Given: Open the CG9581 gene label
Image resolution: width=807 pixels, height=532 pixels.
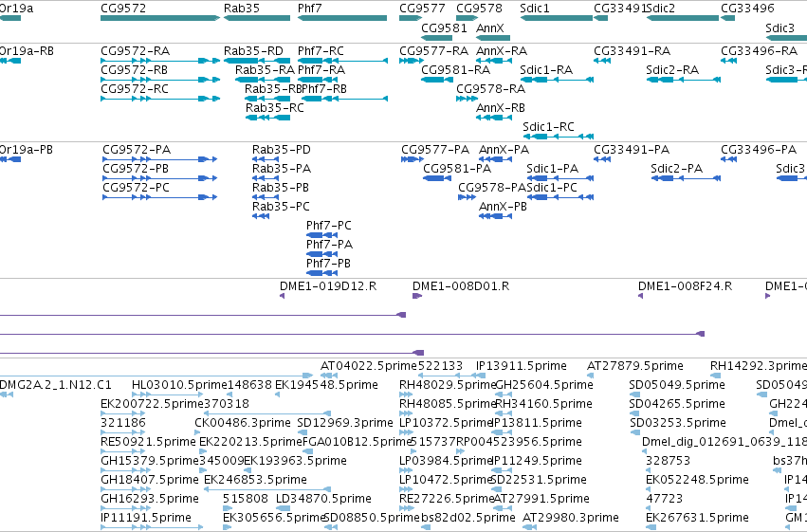Looking at the screenshot, I should point(444,28).
